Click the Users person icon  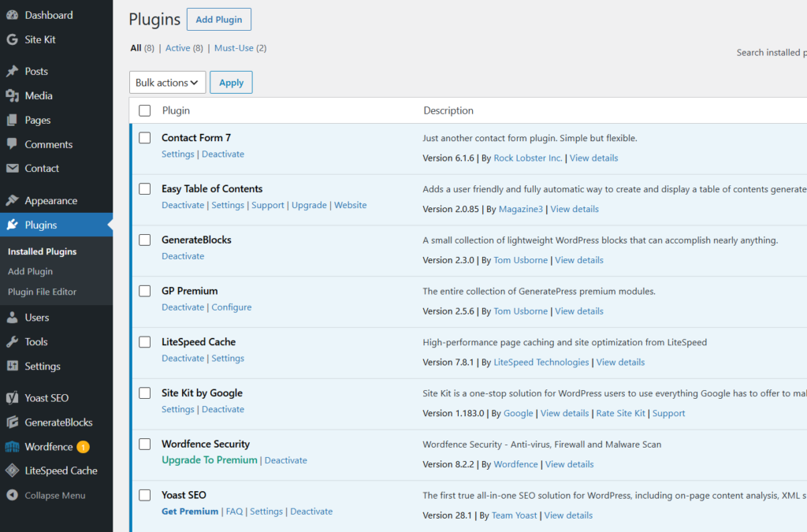[x=13, y=318]
